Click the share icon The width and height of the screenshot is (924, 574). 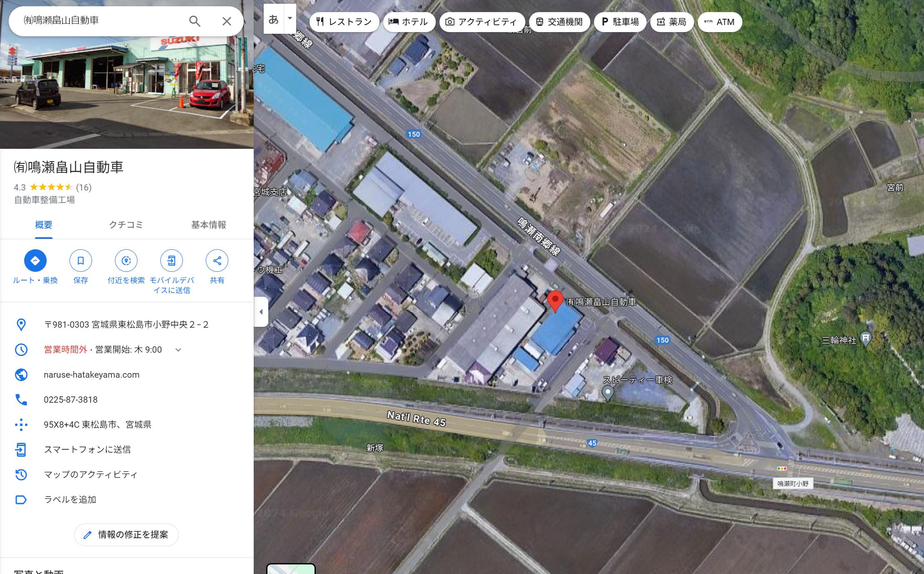point(217,261)
